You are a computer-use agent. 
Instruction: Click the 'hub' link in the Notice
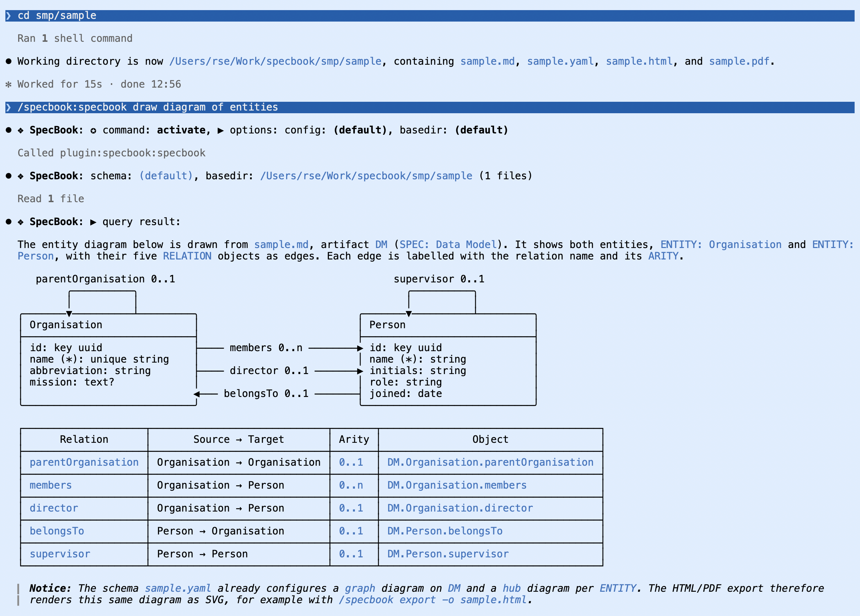(512, 588)
